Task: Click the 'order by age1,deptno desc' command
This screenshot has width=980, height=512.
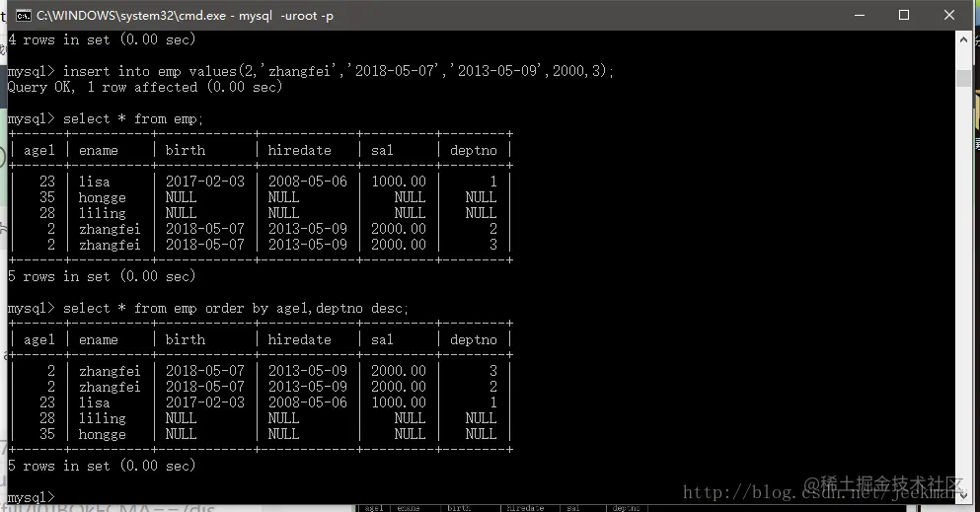Action: (x=208, y=309)
